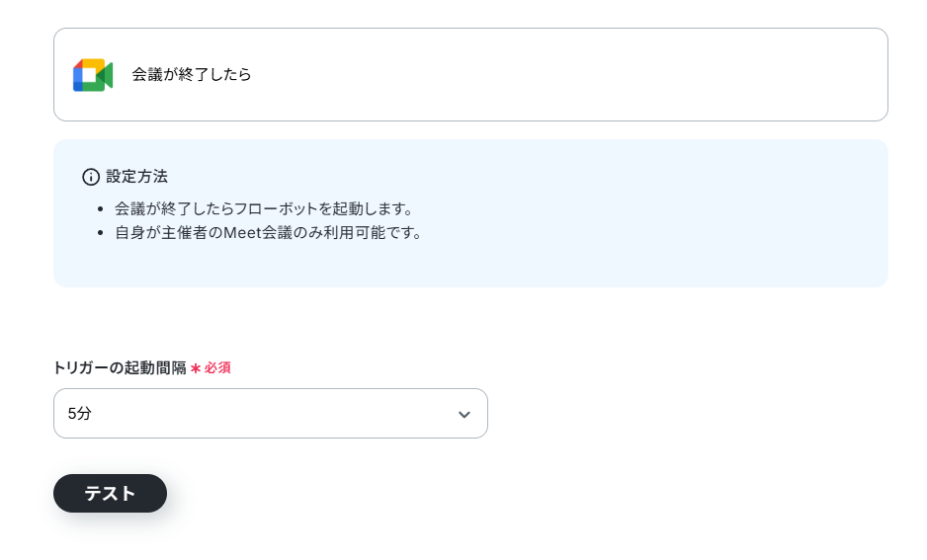Viewport: 927px width, 560px height.
Task: Click the 設定方法 heading text
Action: tap(137, 177)
